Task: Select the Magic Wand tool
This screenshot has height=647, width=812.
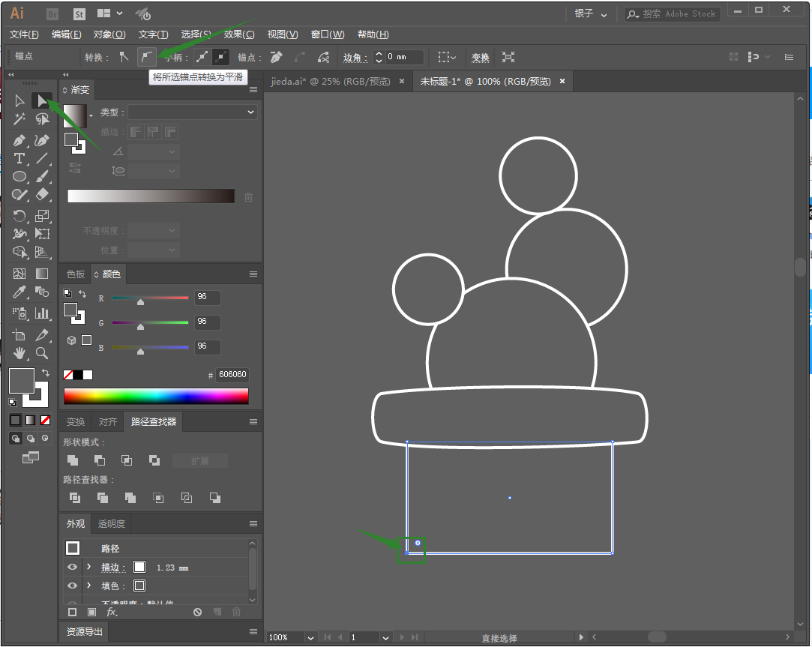Action: 19,120
